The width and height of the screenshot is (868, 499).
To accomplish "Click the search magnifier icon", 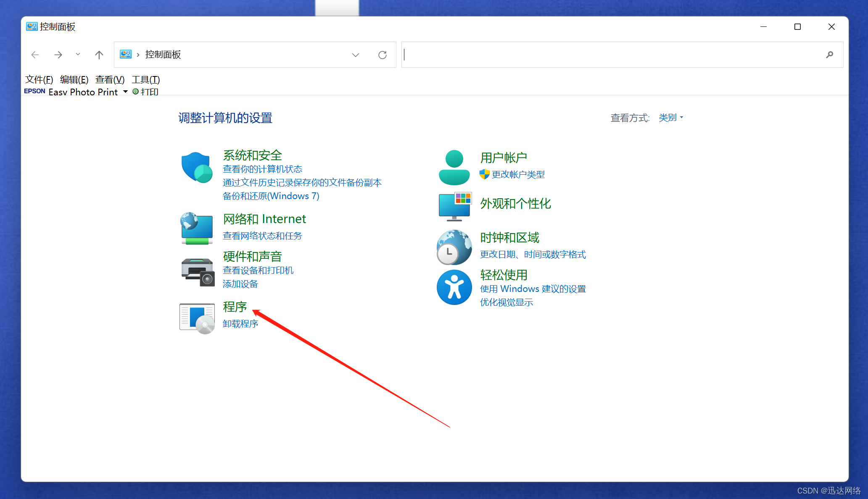I will 829,55.
